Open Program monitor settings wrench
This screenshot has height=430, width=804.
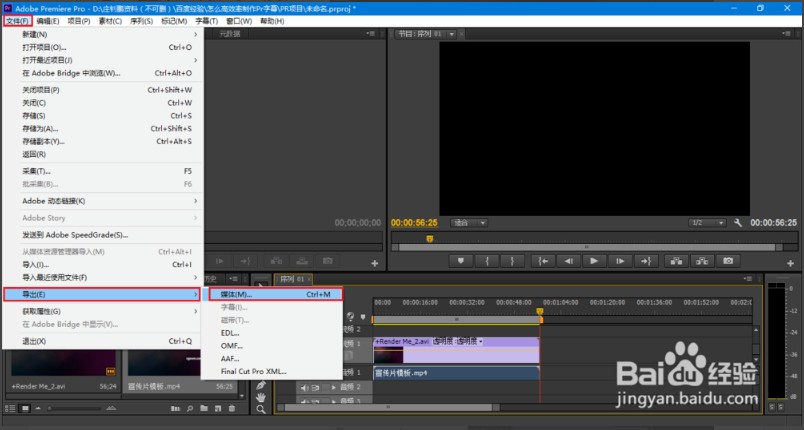(x=737, y=223)
